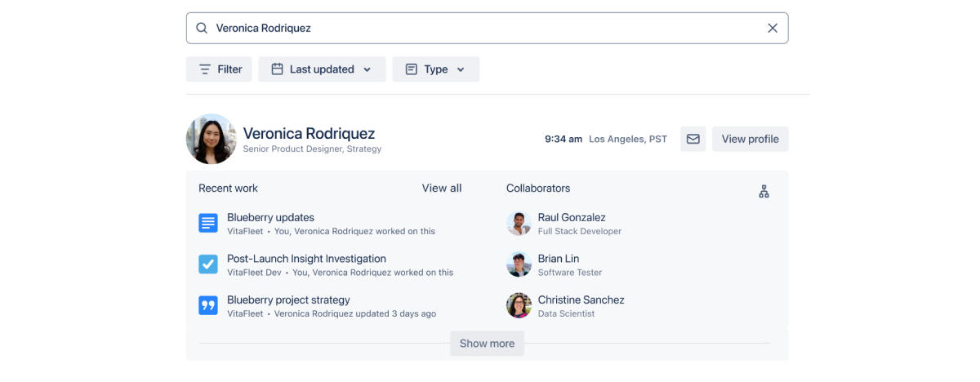
Task: Expand results with Show more
Action: tap(487, 344)
